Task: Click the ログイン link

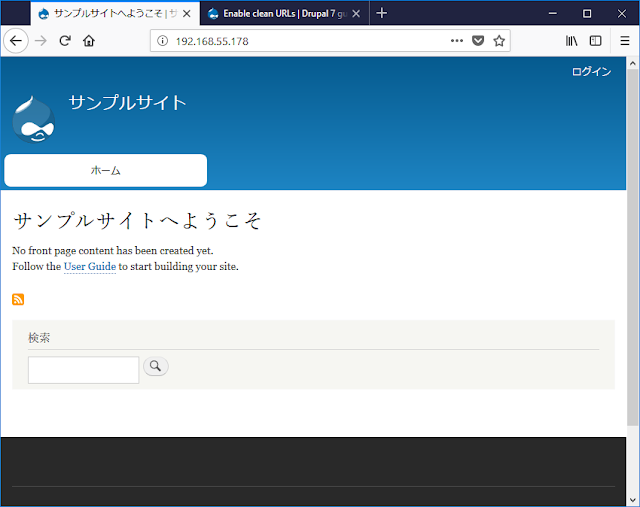Action: pos(591,72)
